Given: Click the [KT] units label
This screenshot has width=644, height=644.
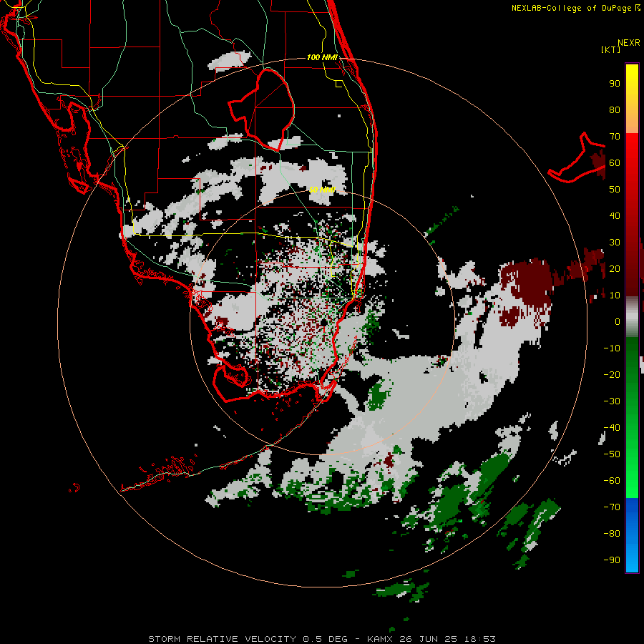Looking at the screenshot, I should pyautogui.click(x=611, y=49).
